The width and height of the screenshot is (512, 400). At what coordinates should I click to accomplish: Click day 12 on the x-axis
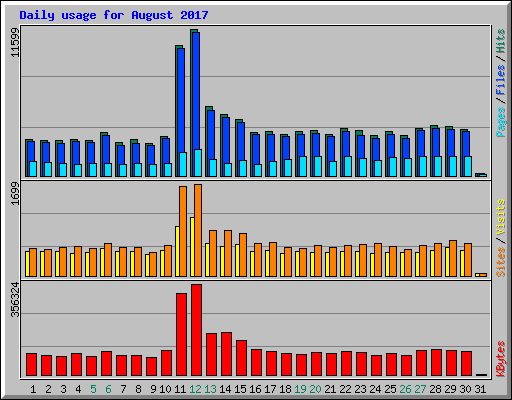[195, 389]
